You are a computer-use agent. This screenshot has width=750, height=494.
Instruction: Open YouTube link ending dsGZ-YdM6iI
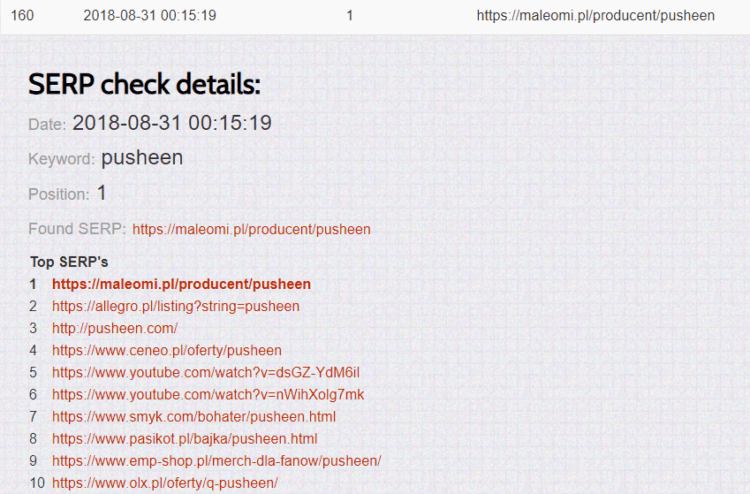point(206,372)
